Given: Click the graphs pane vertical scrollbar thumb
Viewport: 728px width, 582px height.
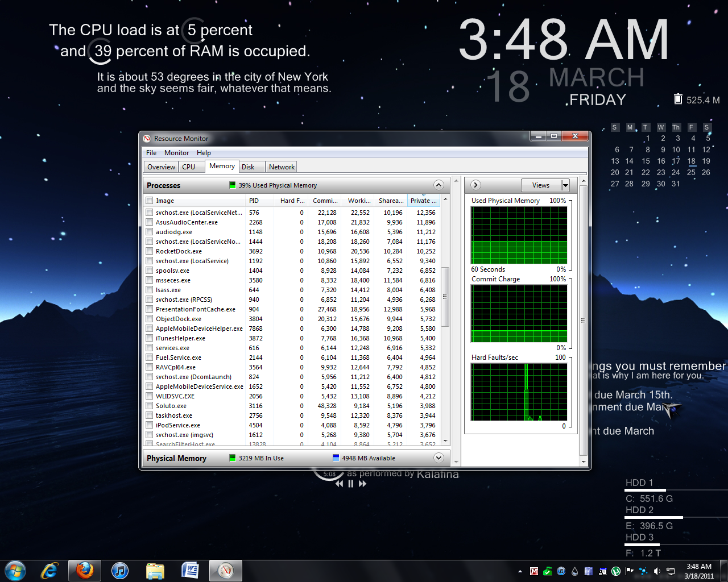Looking at the screenshot, I should (x=583, y=320).
